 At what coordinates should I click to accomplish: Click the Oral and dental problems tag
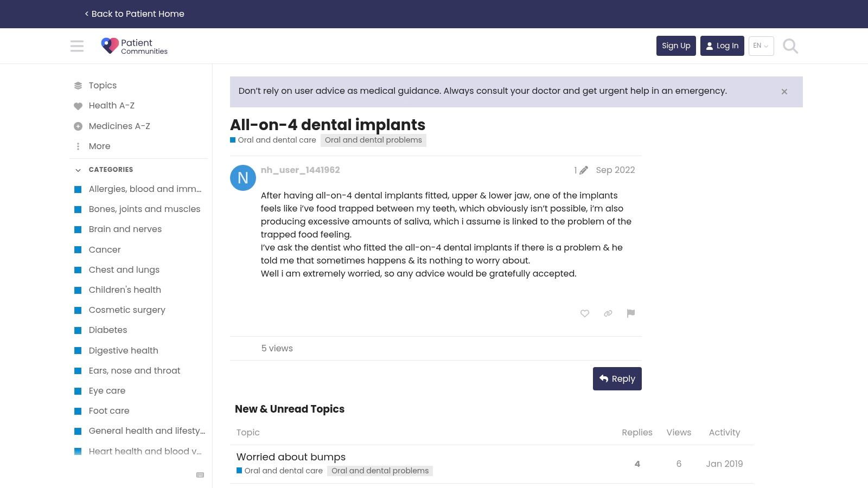click(373, 140)
